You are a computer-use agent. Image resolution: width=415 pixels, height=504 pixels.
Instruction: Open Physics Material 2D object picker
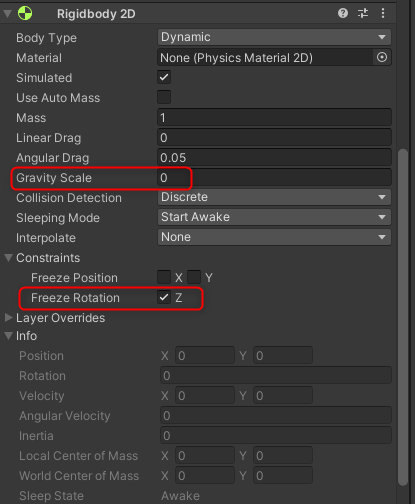click(x=382, y=57)
